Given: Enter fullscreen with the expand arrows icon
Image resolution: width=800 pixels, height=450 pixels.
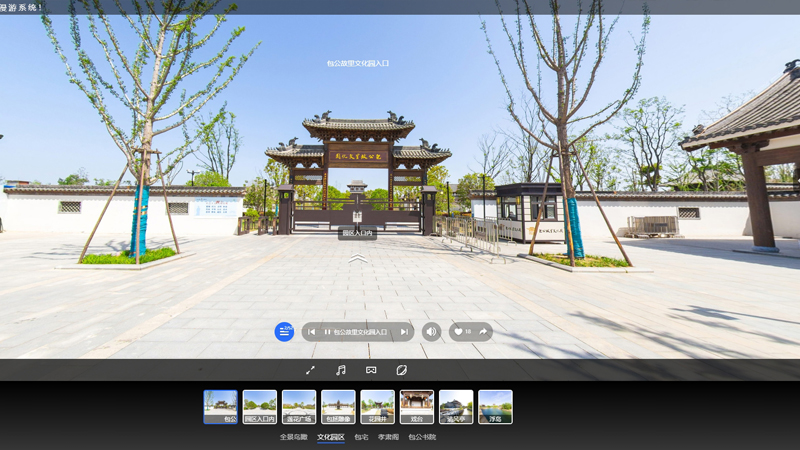Looking at the screenshot, I should [310, 370].
